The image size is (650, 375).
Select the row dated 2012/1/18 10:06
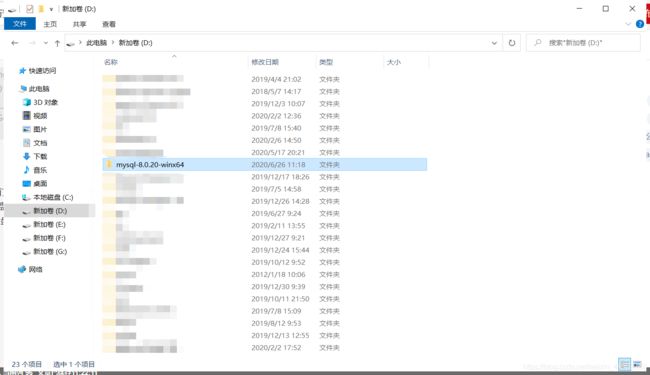265,274
